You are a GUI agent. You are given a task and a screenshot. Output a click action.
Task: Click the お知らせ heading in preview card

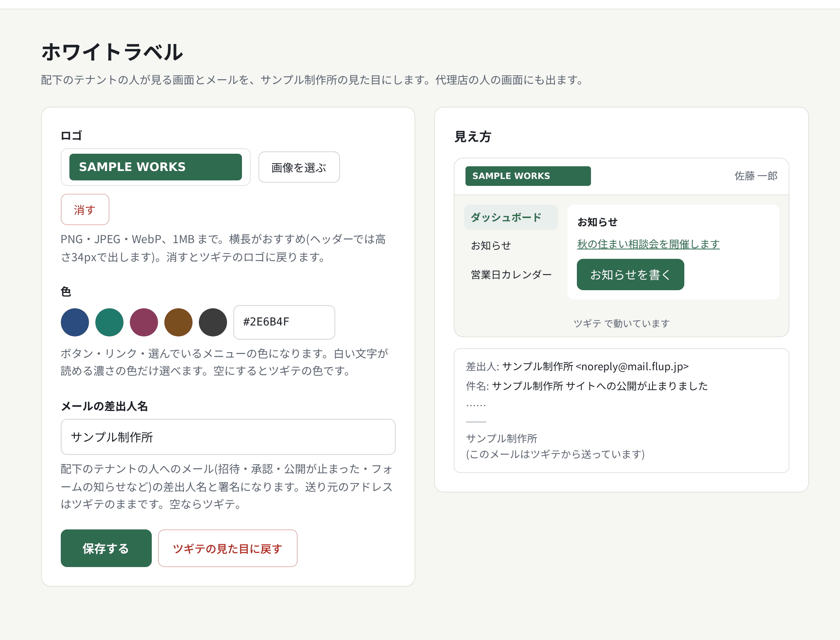coord(598,222)
